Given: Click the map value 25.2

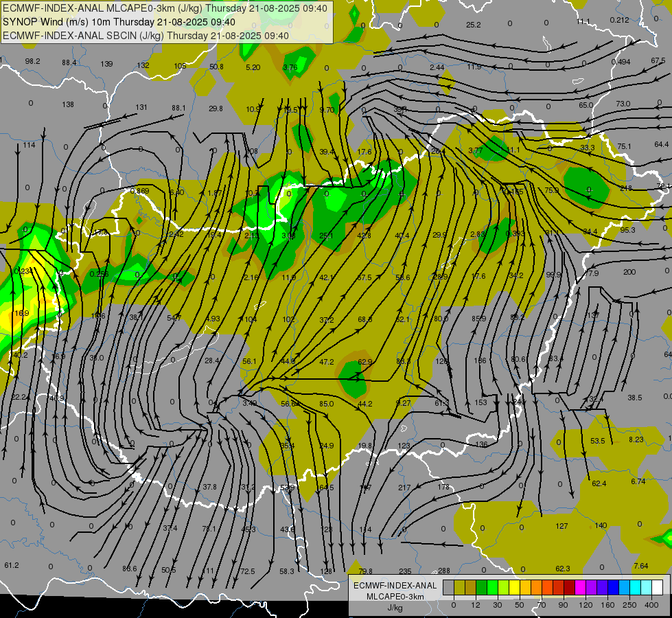Looking at the screenshot, I should click(x=473, y=25).
